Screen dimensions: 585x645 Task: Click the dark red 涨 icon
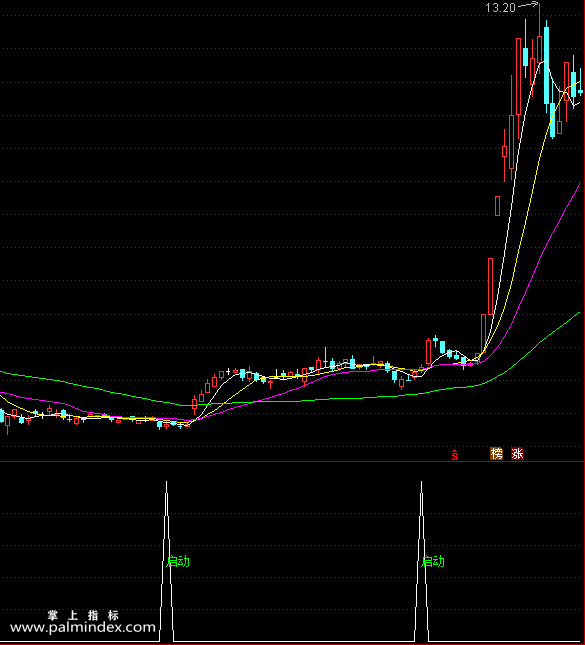point(517,453)
